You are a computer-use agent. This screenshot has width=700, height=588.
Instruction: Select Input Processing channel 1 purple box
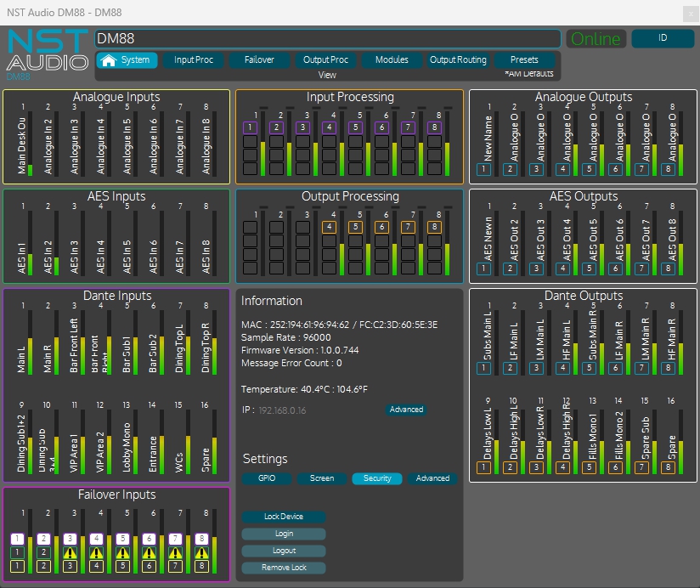tap(250, 127)
